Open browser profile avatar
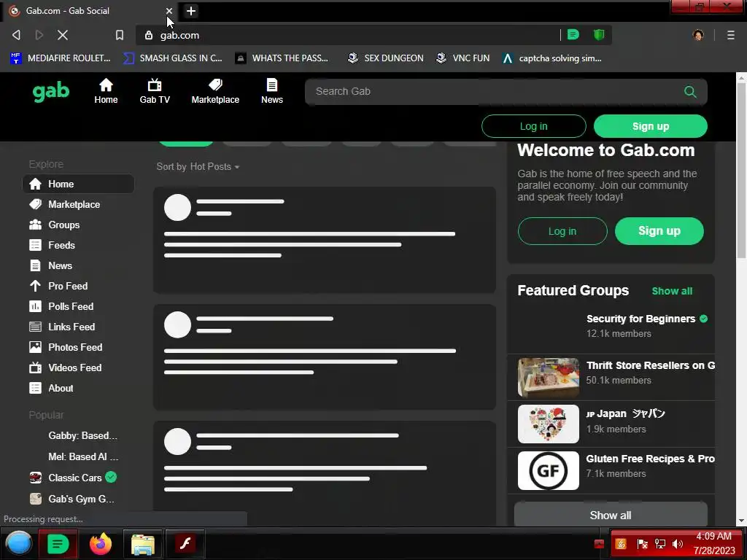This screenshot has height=560, width=747. 698,35
